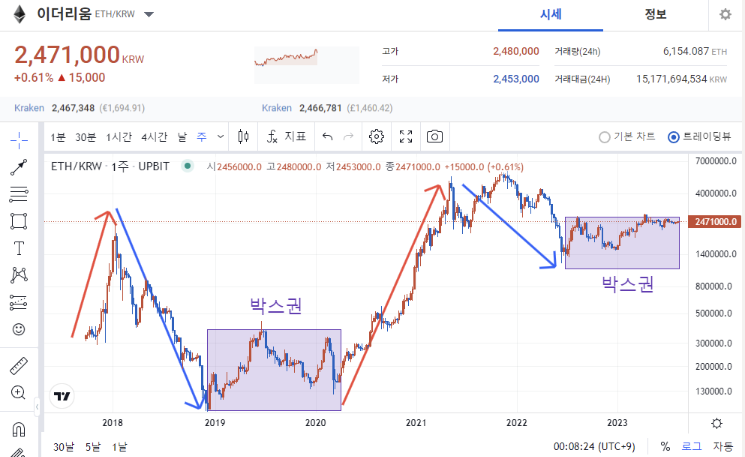Viewport: 745px width, 457px height.
Task: Click the 2021 label on time axis
Action: pyautogui.click(x=416, y=423)
